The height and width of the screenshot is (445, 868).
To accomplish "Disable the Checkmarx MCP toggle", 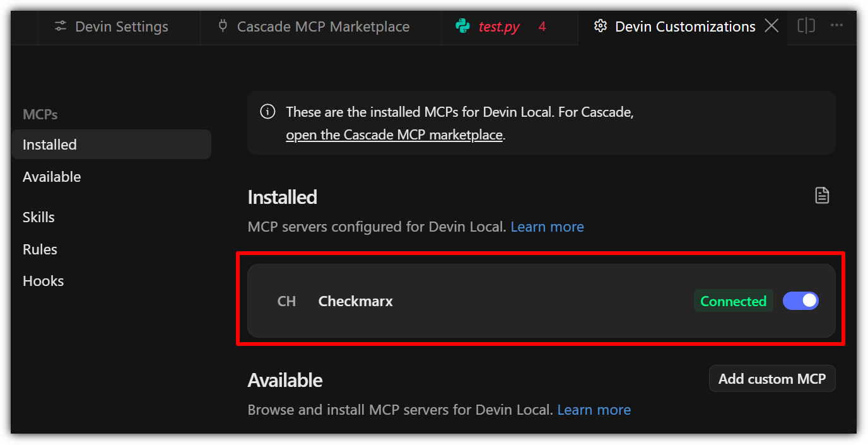I will [x=801, y=301].
